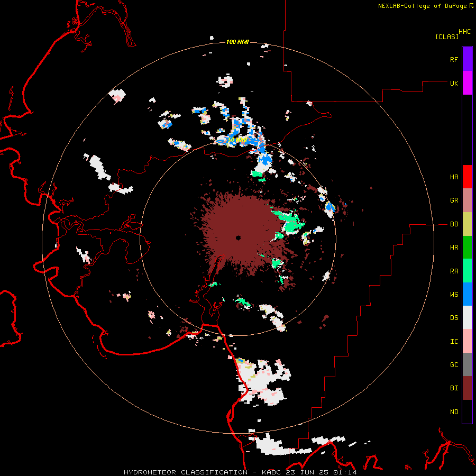The width and height of the screenshot is (476, 476).
Task: Click the HA red color swatch
Action: (x=467, y=177)
